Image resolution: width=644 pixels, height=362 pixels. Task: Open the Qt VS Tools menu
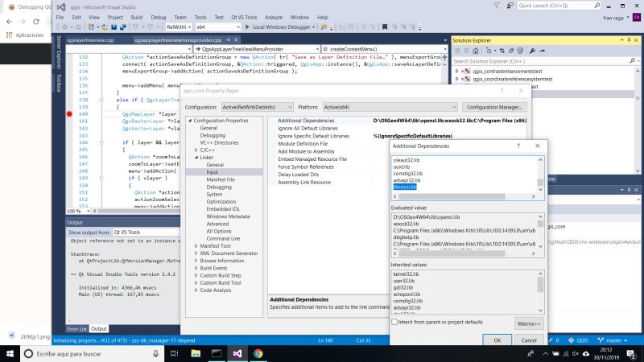pyautogui.click(x=244, y=17)
